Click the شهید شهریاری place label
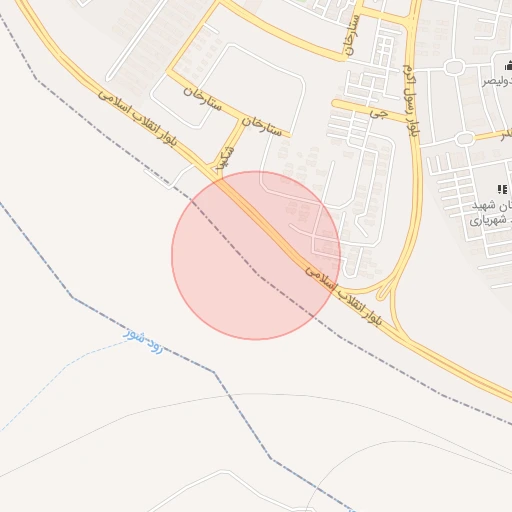This screenshot has height=512, width=512. pos(491,213)
